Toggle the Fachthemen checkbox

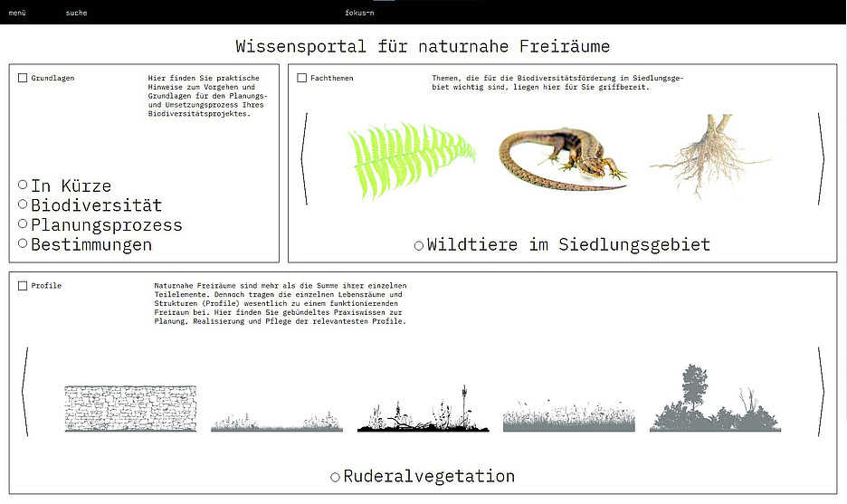coord(302,79)
